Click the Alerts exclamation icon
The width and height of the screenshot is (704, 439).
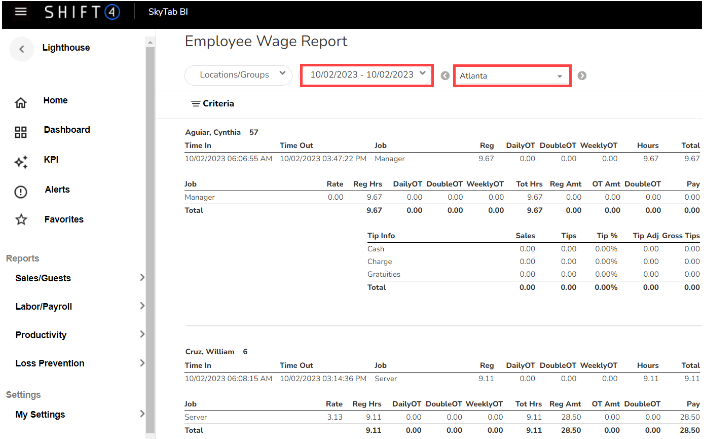(x=21, y=191)
